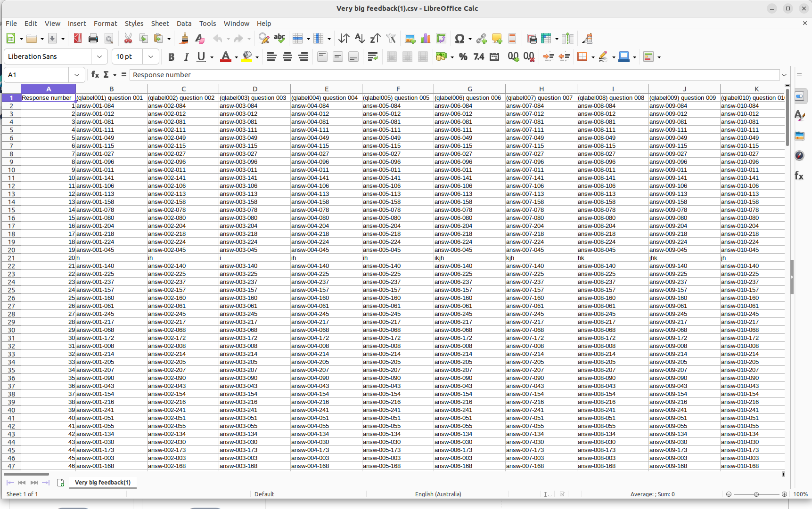Toggle Italic formatting
Image resolution: width=812 pixels, height=509 pixels.
(186, 57)
